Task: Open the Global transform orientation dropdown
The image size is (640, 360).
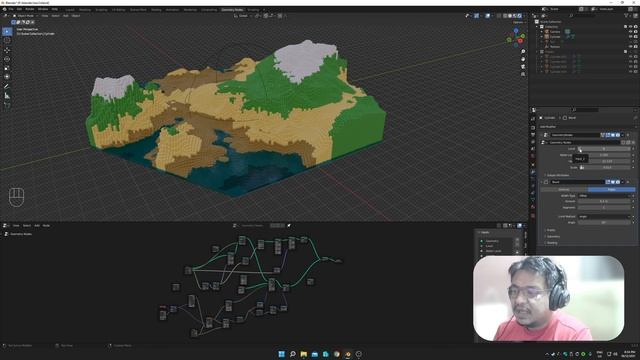Action: 243,16
